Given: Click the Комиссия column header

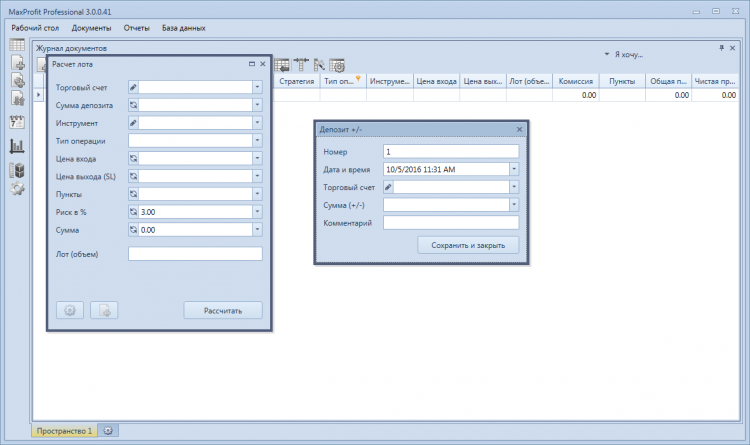Looking at the screenshot, I should [x=576, y=81].
